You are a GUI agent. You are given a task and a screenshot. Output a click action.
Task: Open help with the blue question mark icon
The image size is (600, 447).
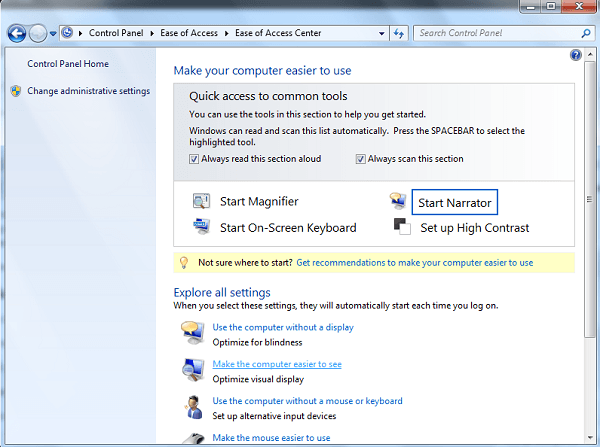pos(576,55)
